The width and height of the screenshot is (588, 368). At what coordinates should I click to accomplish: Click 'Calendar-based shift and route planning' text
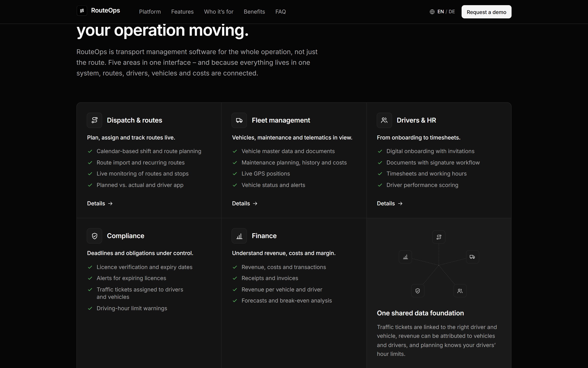[x=149, y=151]
